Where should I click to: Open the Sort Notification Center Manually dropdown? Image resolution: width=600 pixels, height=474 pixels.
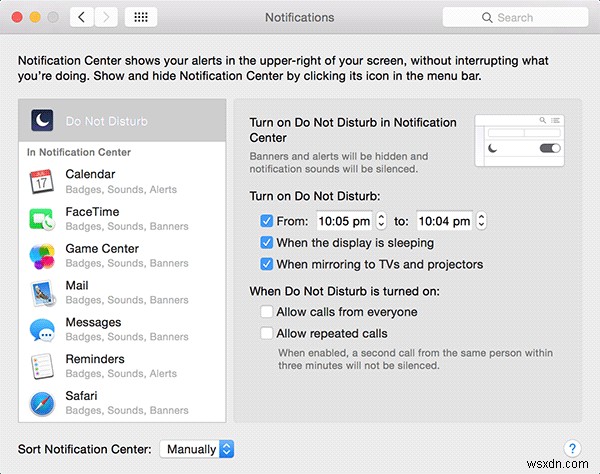tap(197, 449)
